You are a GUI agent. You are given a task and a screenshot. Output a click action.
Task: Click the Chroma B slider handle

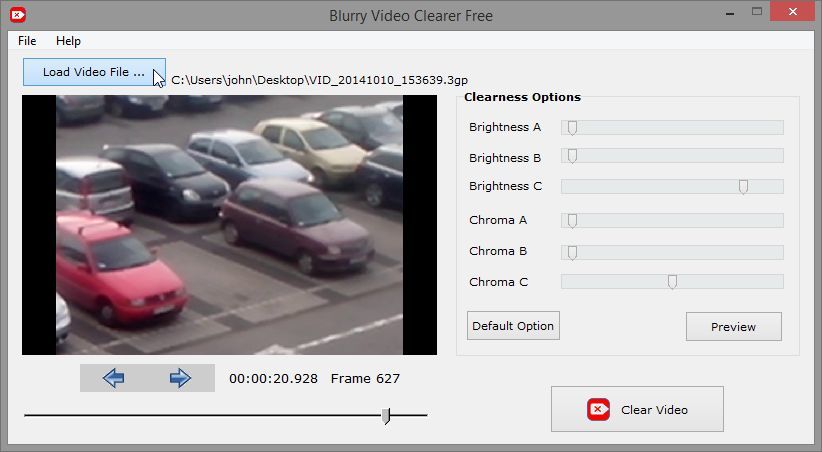572,253
